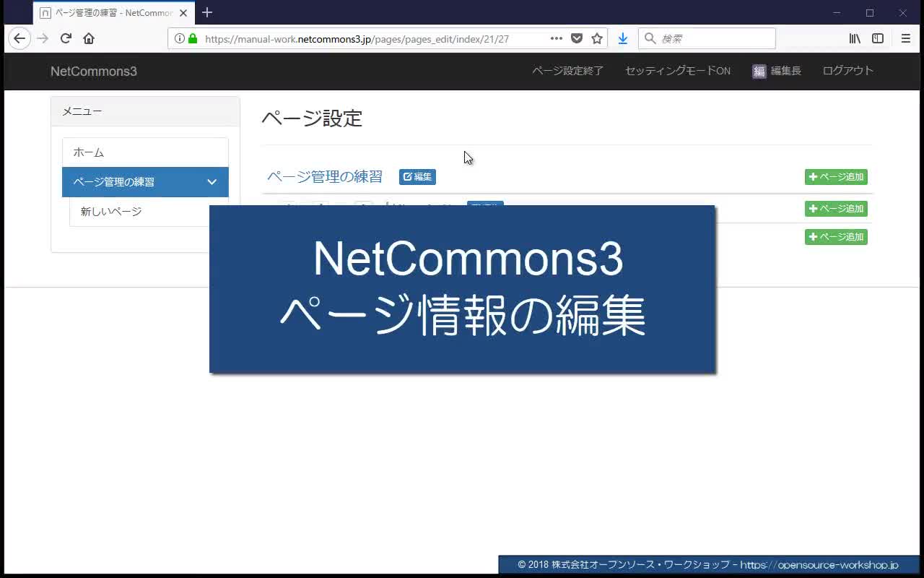Image resolution: width=924 pixels, height=578 pixels.
Task: Open the Firefox hamburger menu
Action: (905, 39)
